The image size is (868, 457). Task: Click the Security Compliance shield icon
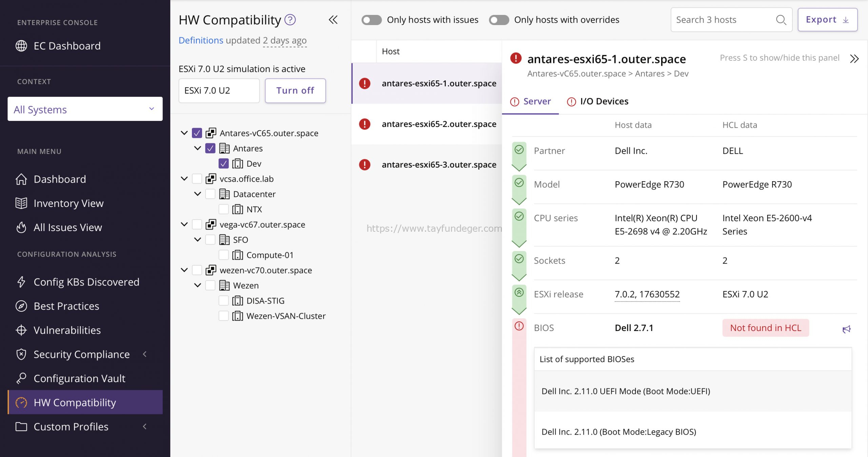coord(21,354)
